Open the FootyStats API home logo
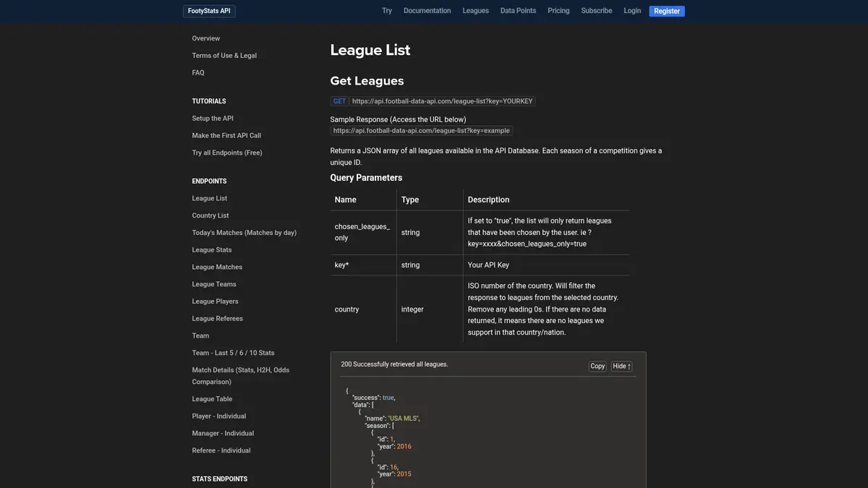The height and width of the screenshot is (488, 868). pyautogui.click(x=209, y=11)
